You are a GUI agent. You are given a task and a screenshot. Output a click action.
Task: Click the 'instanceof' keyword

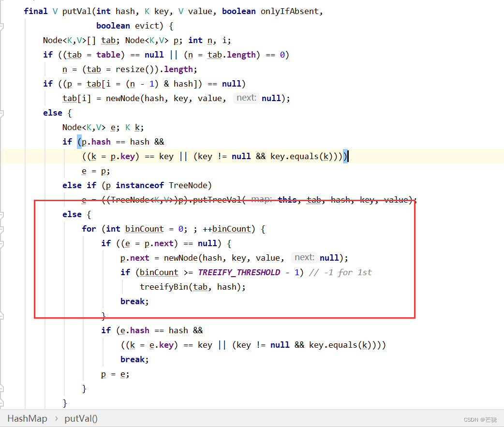140,185
